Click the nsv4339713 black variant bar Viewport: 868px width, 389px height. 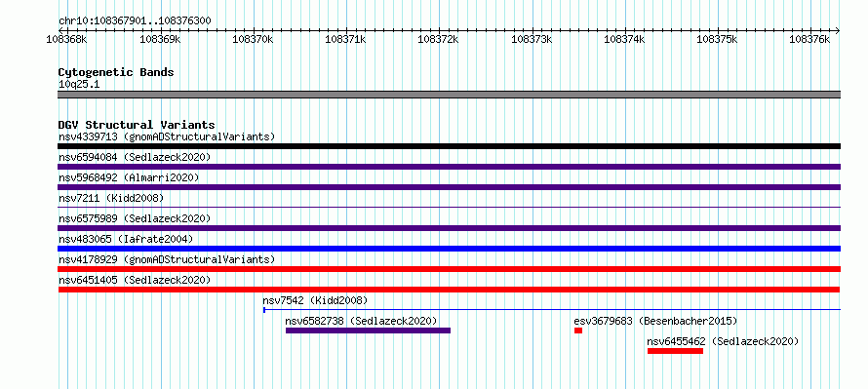click(449, 146)
